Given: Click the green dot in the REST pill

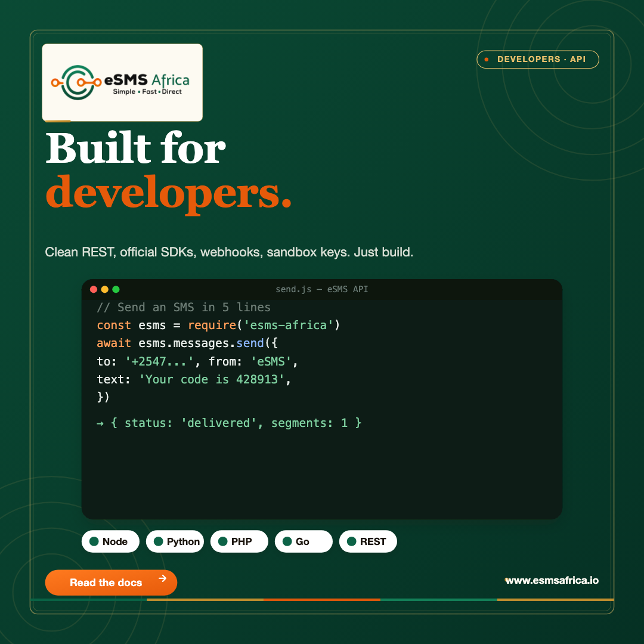Looking at the screenshot, I should pos(352,541).
